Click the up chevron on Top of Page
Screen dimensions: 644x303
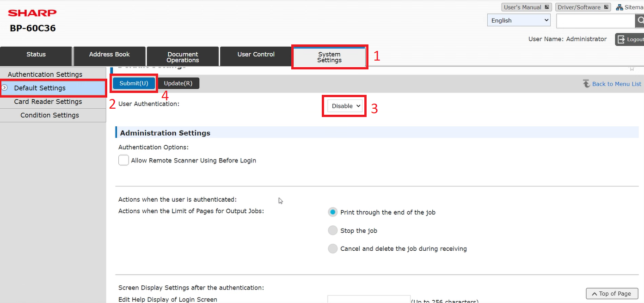(595, 293)
